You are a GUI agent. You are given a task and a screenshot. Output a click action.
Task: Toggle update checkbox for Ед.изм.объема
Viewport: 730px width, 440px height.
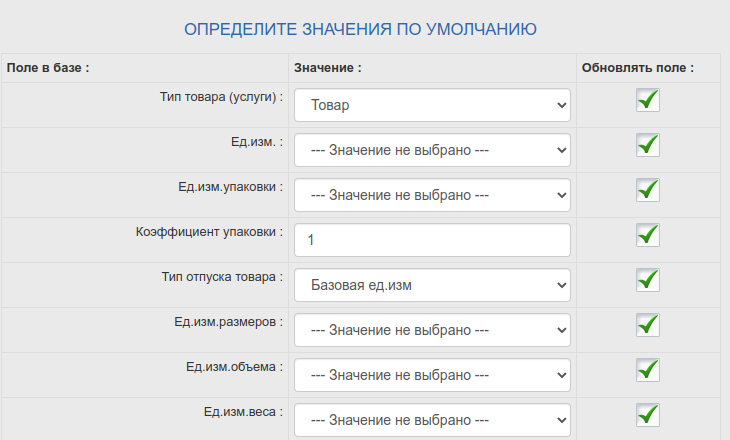[648, 370]
